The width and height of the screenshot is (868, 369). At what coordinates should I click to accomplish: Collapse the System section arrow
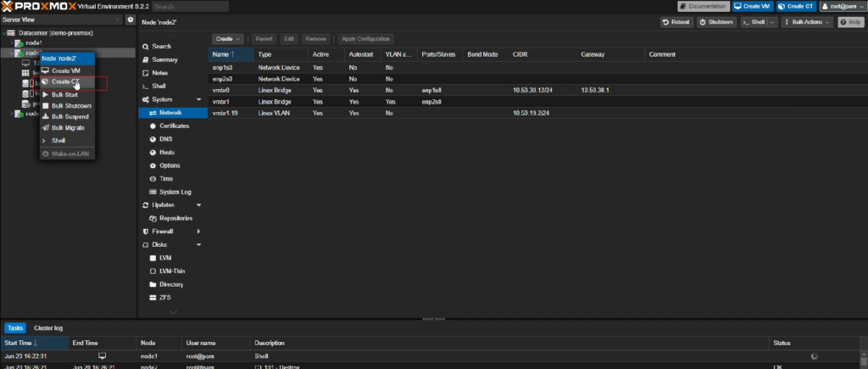click(198, 100)
